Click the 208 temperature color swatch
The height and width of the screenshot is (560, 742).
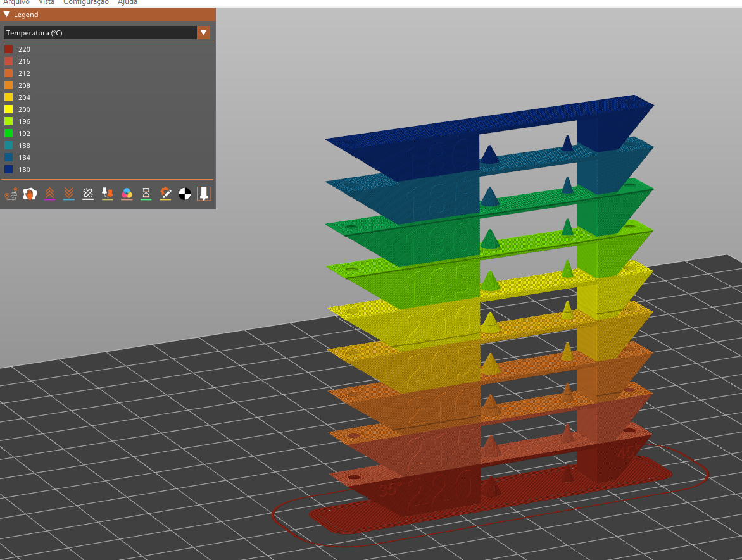click(x=8, y=85)
